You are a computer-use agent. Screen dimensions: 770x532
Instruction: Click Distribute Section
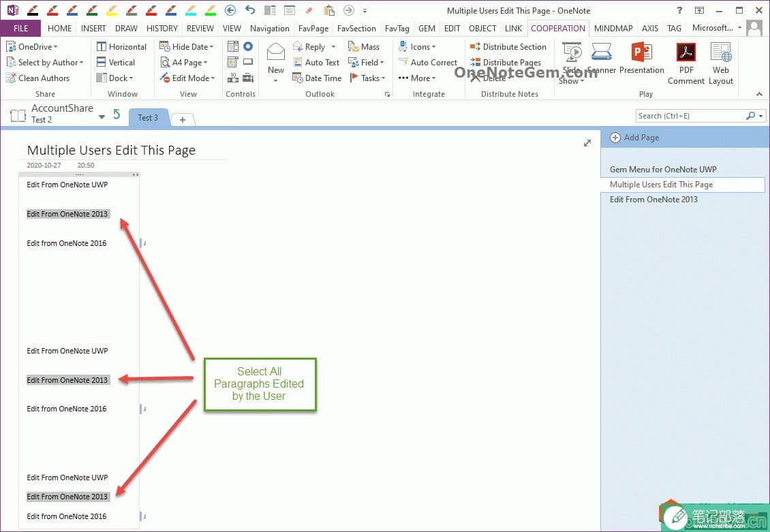(508, 46)
